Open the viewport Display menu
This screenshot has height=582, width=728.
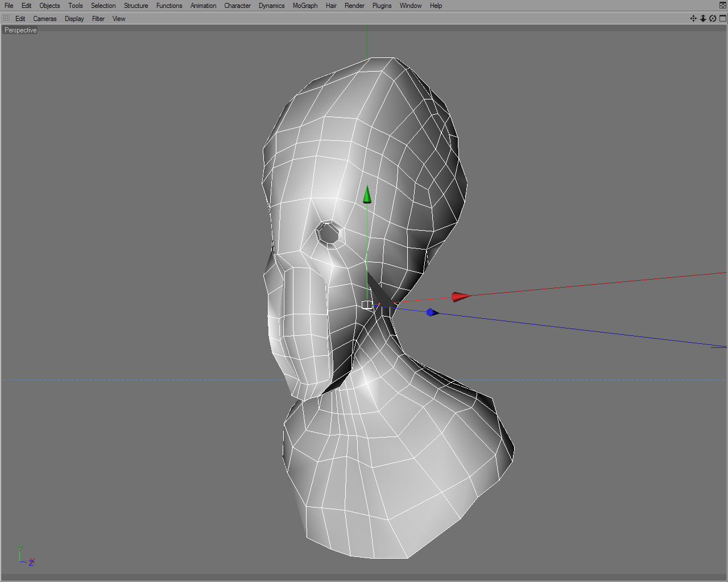(74, 19)
